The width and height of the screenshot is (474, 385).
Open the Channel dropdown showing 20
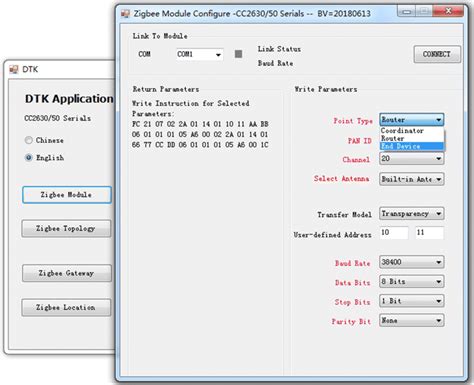tap(412, 159)
